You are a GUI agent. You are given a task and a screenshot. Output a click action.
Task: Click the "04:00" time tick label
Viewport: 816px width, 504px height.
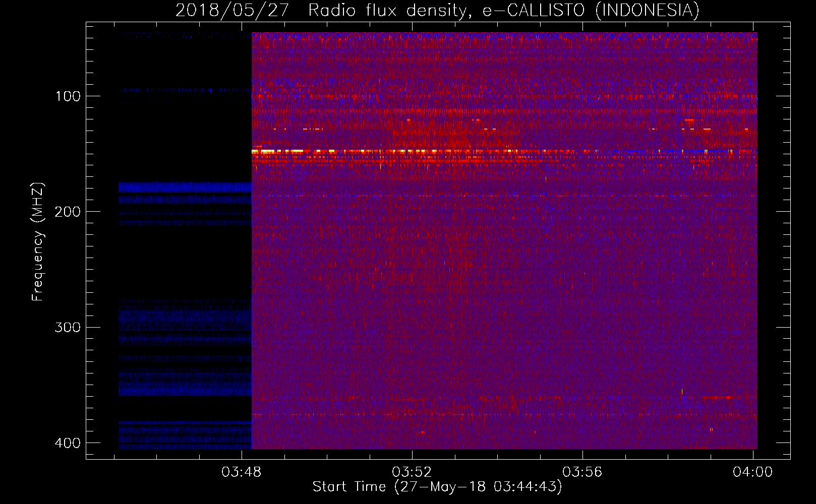tap(753, 472)
